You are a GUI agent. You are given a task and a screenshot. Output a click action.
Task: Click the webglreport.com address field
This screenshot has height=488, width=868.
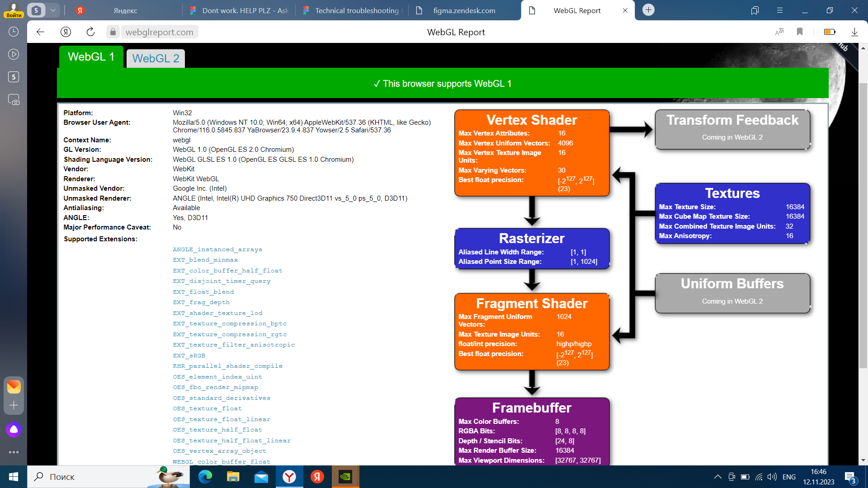tap(159, 32)
